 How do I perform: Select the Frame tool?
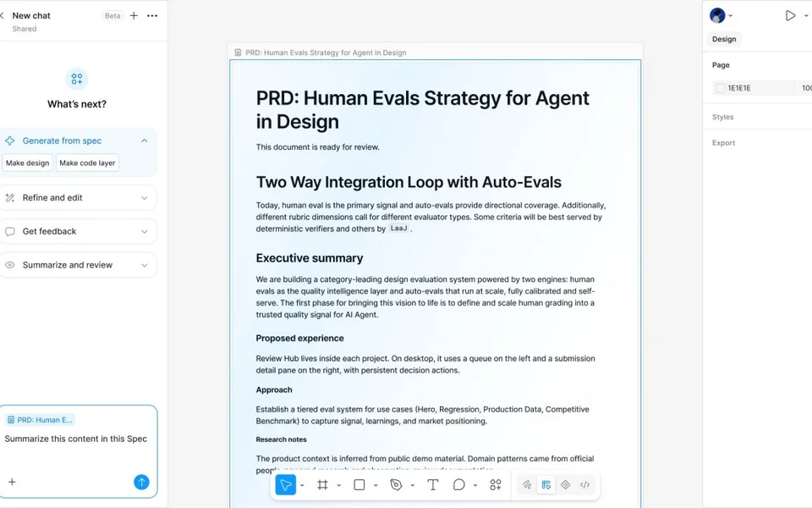322,484
